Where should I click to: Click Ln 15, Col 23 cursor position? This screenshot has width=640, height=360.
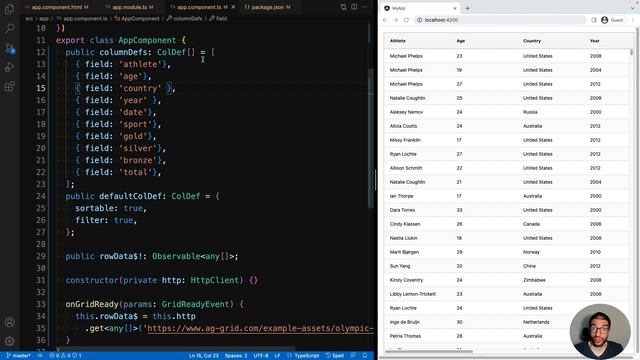point(204,356)
